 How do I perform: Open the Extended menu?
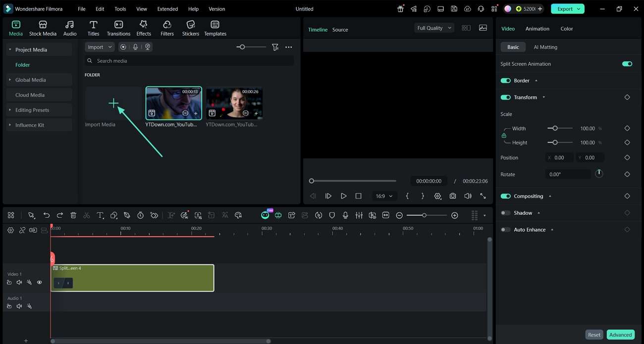coord(167,9)
